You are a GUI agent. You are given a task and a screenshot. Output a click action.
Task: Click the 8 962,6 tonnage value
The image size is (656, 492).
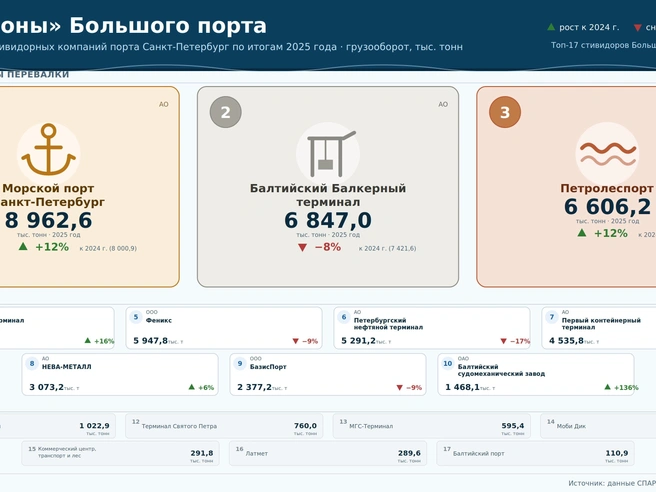[49, 220]
